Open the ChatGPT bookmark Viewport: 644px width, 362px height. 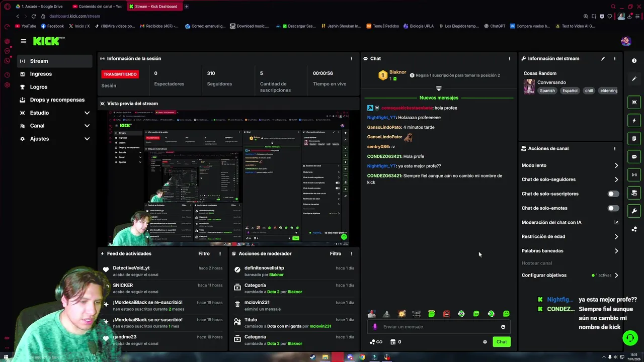click(495, 26)
